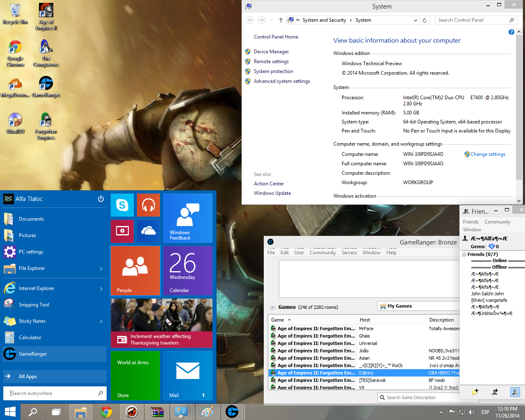Launch Forgotten Empires desktop shortcut
Screen dimensions: 525x420
46,126
